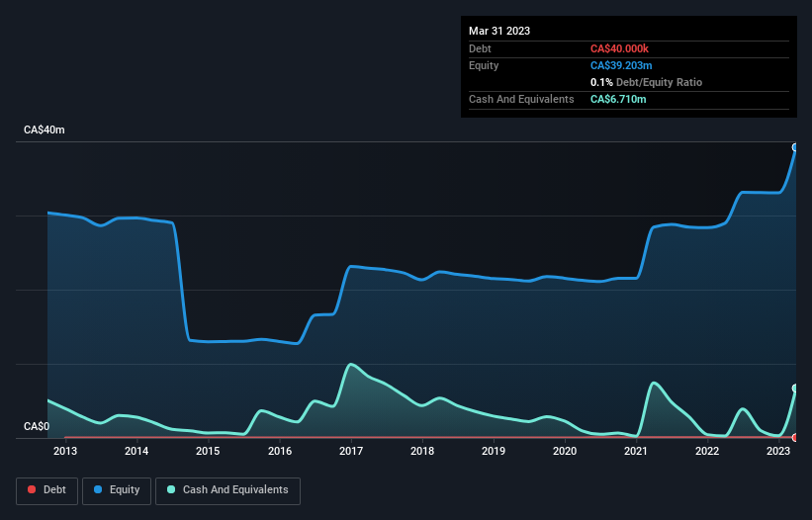
Task: Toggle the Equity series legend button
Action: pos(117,490)
